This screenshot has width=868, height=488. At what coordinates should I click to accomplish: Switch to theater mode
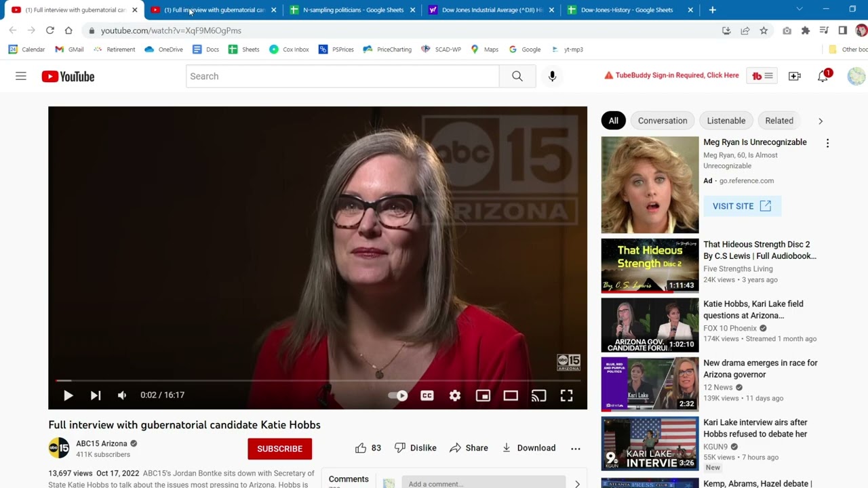point(511,395)
